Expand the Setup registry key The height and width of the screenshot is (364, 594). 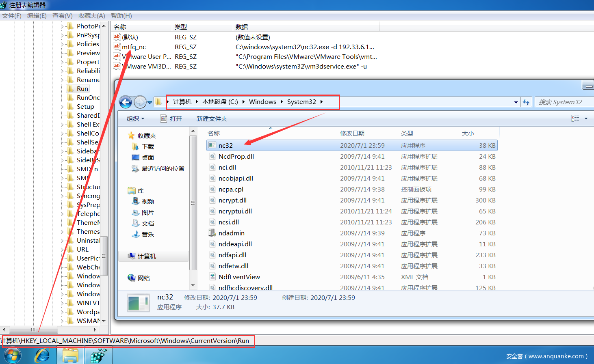click(x=62, y=107)
